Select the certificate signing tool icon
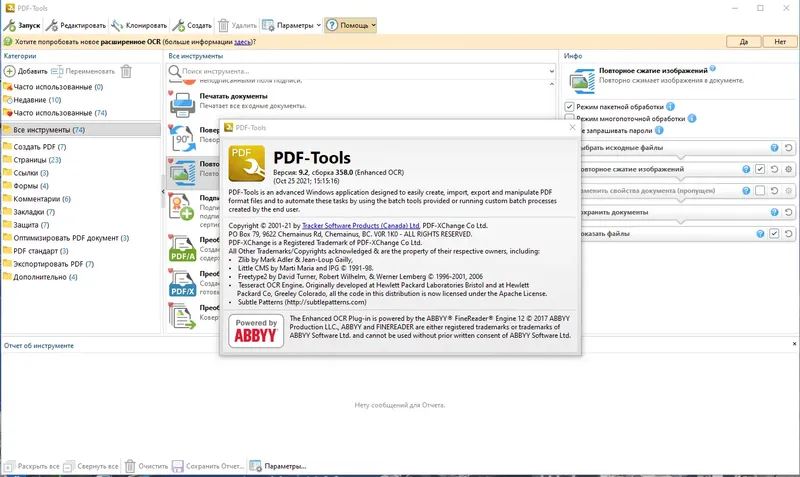The image size is (800, 477). click(182, 207)
